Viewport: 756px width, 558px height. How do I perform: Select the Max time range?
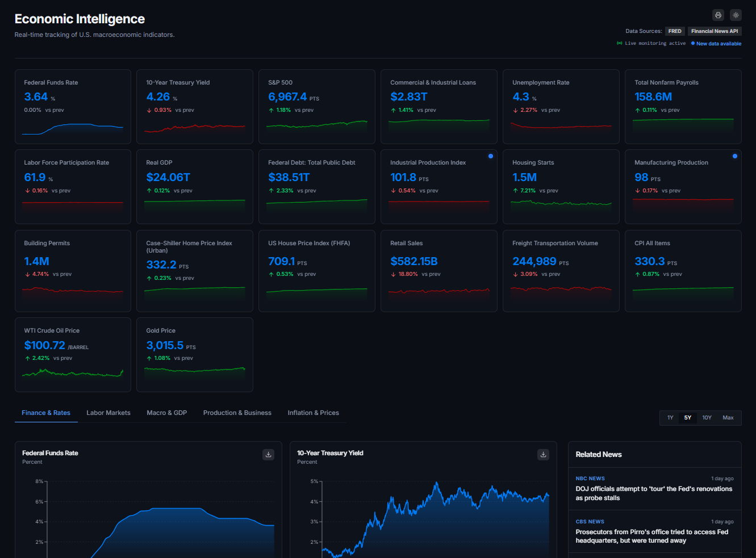click(x=728, y=417)
